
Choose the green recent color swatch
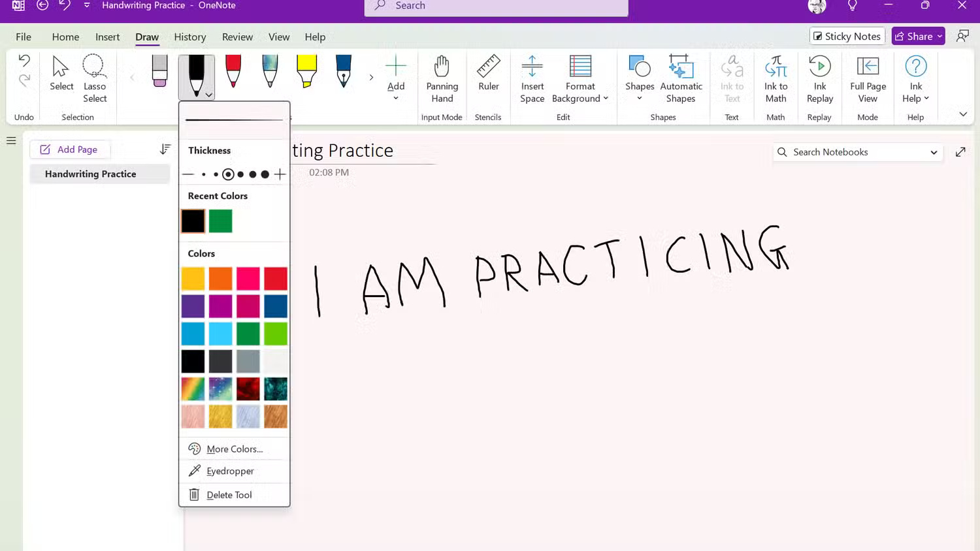(220, 221)
